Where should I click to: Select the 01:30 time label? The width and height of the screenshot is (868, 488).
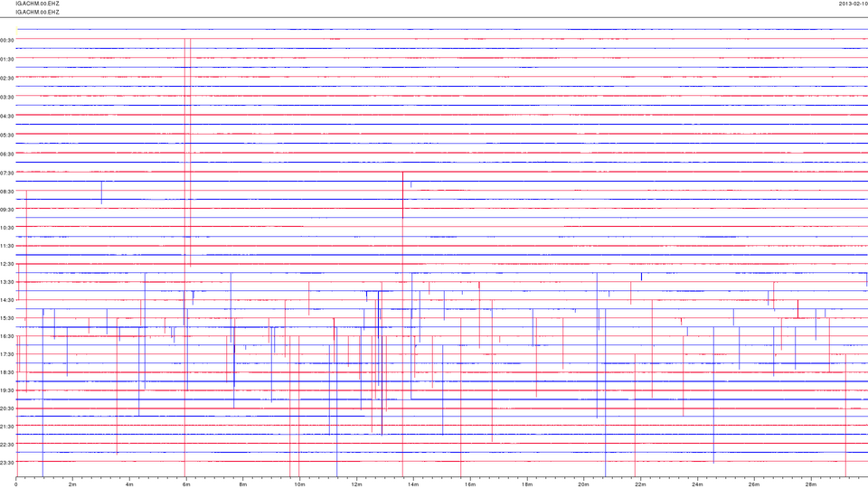7,60
